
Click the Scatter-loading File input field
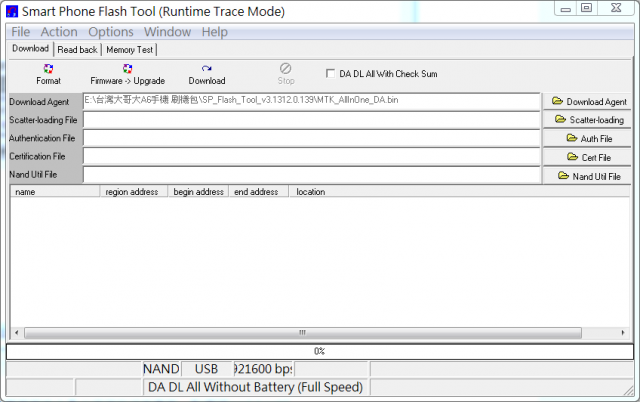pyautogui.click(x=311, y=120)
